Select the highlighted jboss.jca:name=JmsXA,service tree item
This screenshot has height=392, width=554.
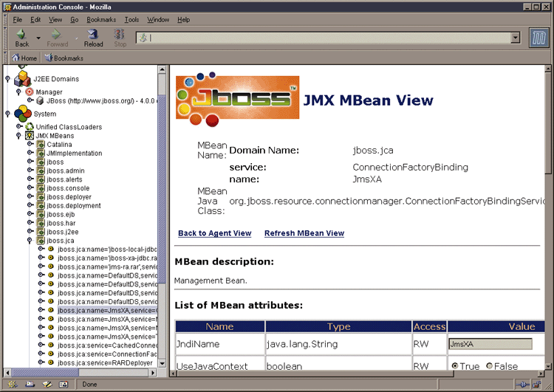(107, 310)
